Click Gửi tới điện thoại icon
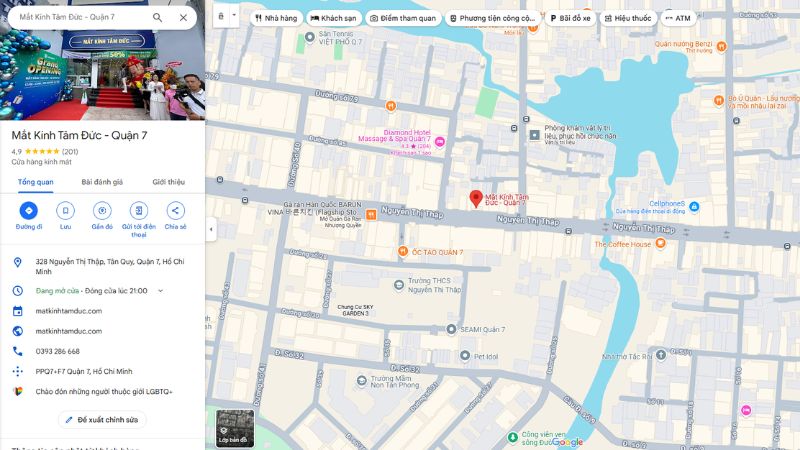This screenshot has height=450, width=800. 139,211
